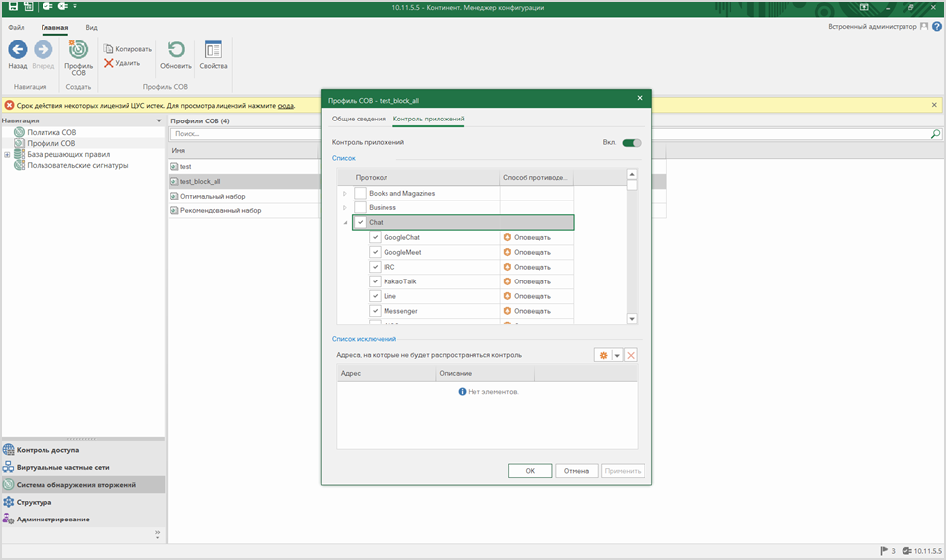946x560 pixels.
Task: Expand the Books and Magazines category
Action: pyautogui.click(x=345, y=194)
